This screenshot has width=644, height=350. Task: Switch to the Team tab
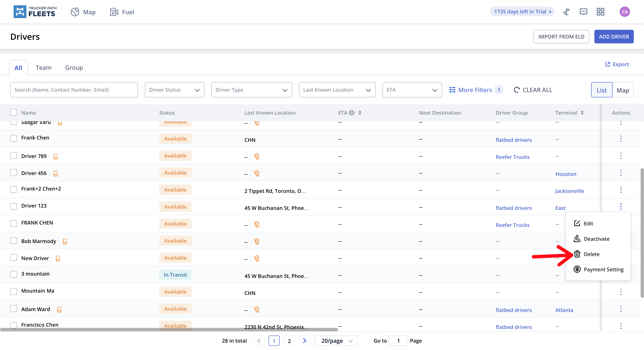[43, 68]
